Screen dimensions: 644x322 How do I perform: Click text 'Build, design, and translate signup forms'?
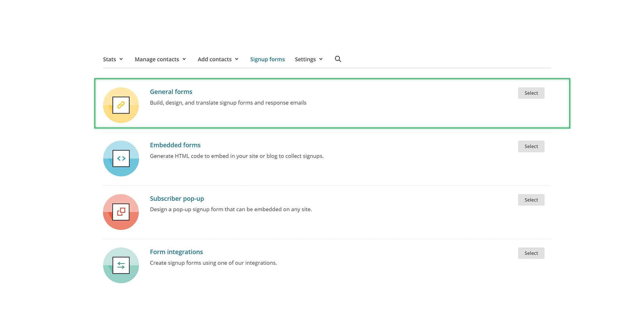click(201, 103)
